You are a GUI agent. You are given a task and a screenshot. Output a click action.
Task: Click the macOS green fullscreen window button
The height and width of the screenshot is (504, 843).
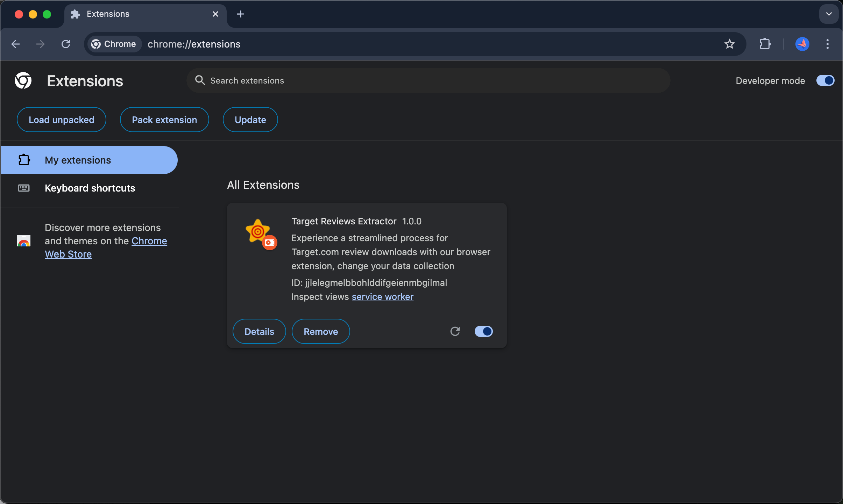pyautogui.click(x=47, y=14)
